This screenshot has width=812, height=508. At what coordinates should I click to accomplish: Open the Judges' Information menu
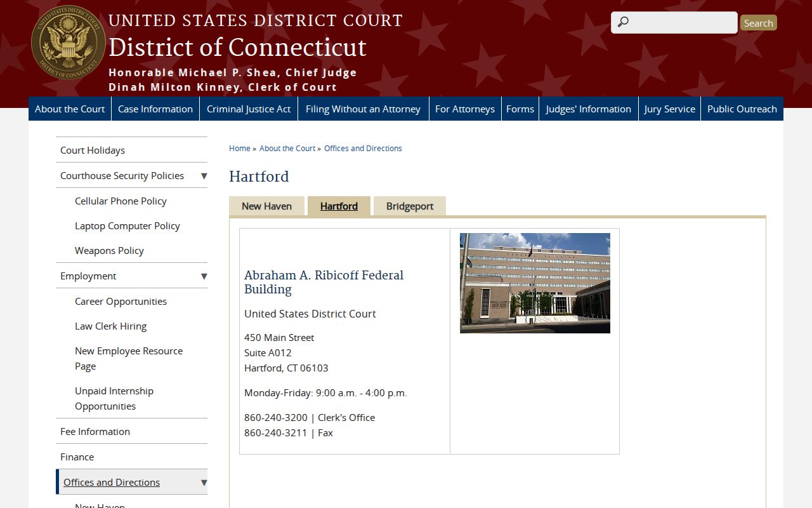pyautogui.click(x=588, y=109)
